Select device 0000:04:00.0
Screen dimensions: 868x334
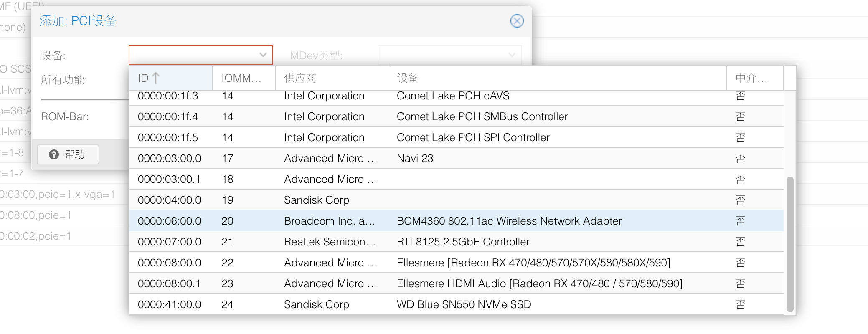point(456,200)
